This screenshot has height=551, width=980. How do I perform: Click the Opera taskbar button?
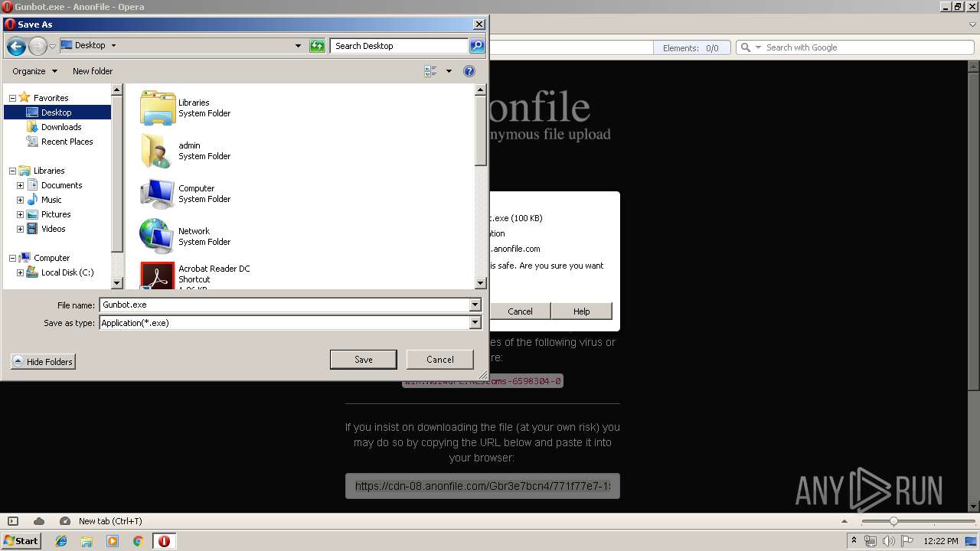[164, 541]
